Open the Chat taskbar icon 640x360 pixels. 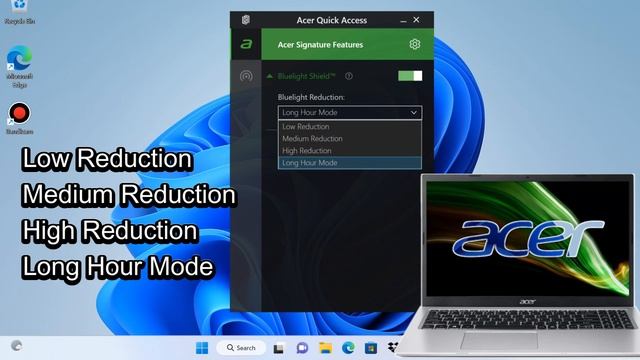point(302,348)
